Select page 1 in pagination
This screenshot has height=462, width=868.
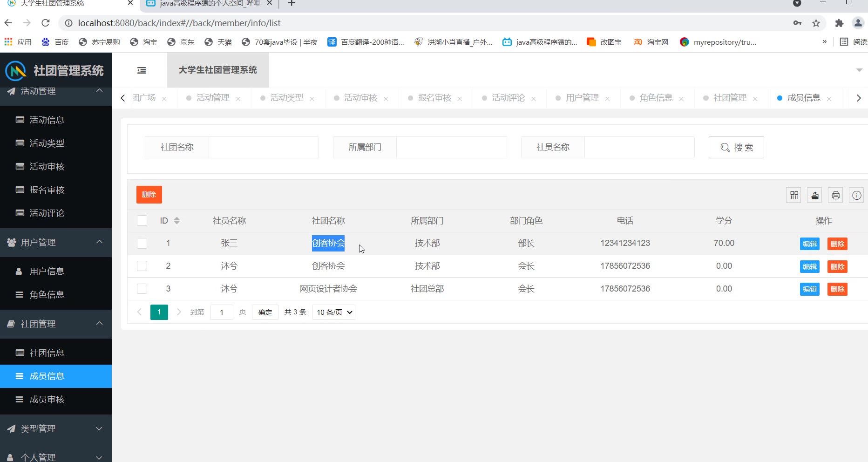pos(159,312)
